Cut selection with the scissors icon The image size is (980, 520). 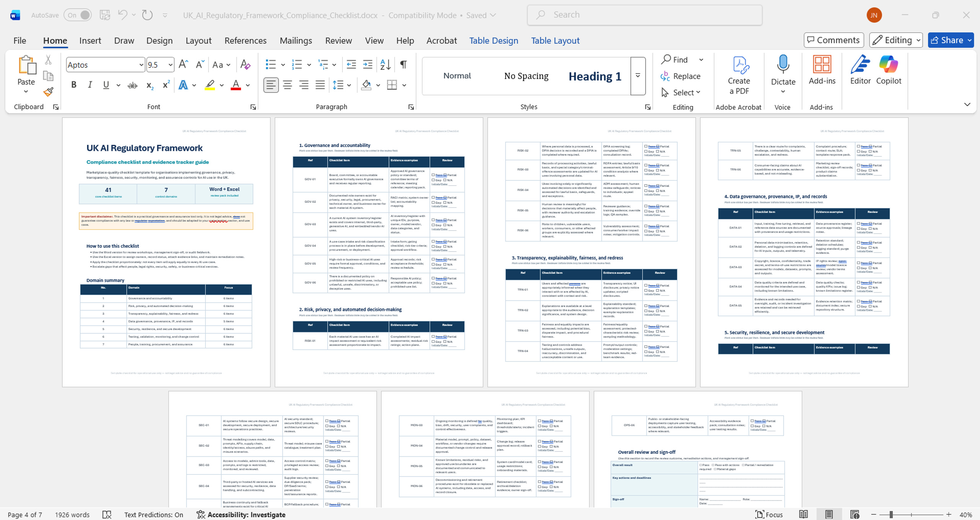pyautogui.click(x=48, y=60)
